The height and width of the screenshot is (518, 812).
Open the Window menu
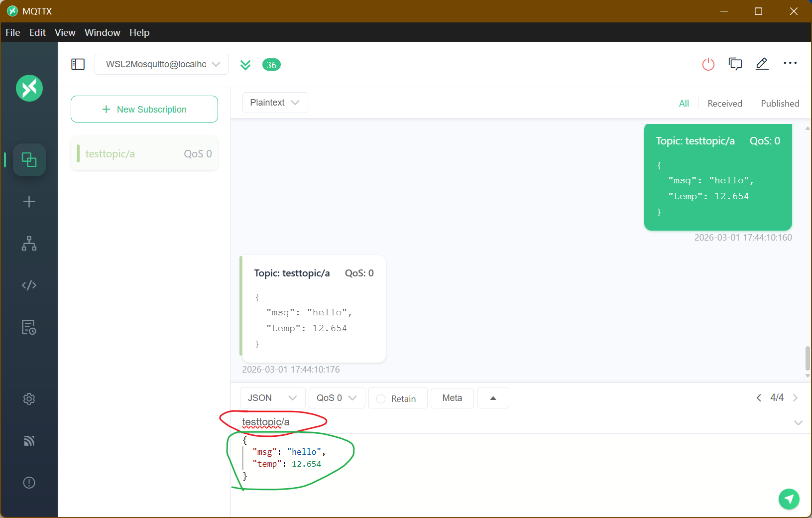tap(102, 32)
